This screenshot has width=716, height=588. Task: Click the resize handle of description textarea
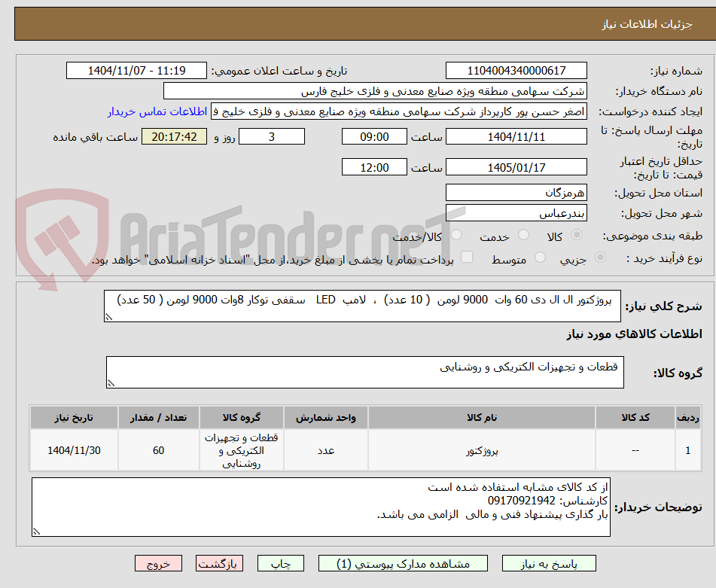pos(108,317)
